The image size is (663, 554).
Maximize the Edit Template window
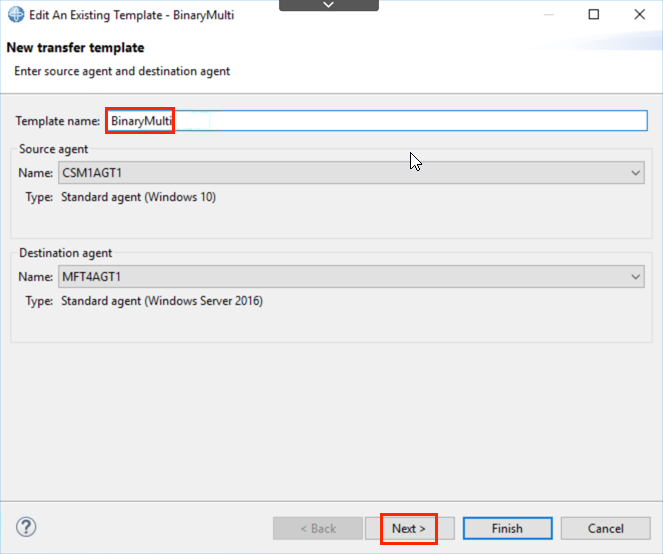click(x=594, y=14)
